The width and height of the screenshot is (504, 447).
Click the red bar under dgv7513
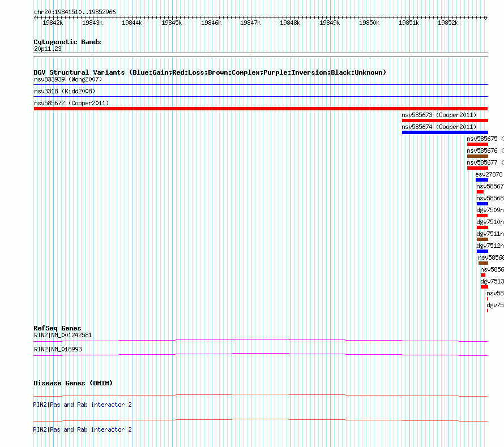(484, 287)
